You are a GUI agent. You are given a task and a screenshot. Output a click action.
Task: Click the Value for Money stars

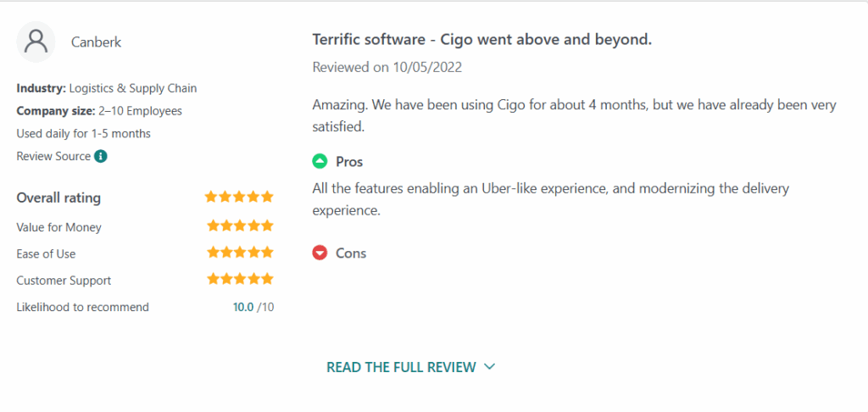240,226
